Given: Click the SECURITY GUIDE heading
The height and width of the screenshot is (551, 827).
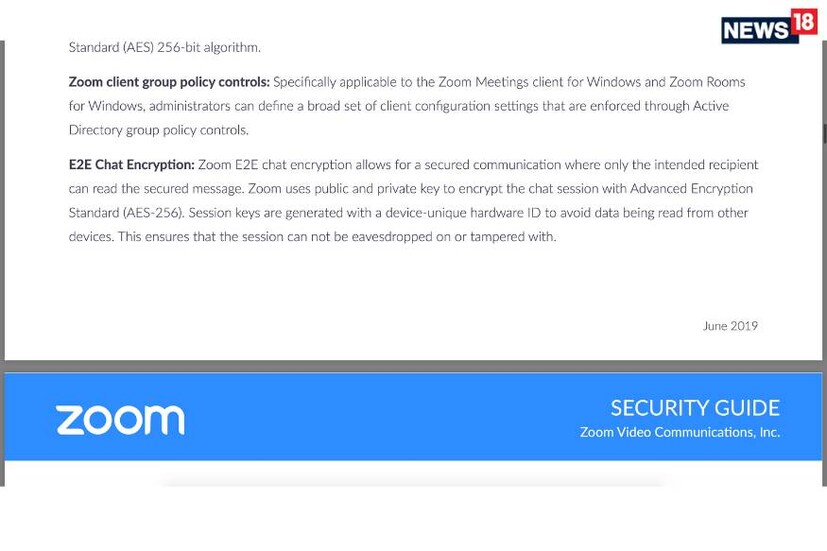Looking at the screenshot, I should [694, 408].
